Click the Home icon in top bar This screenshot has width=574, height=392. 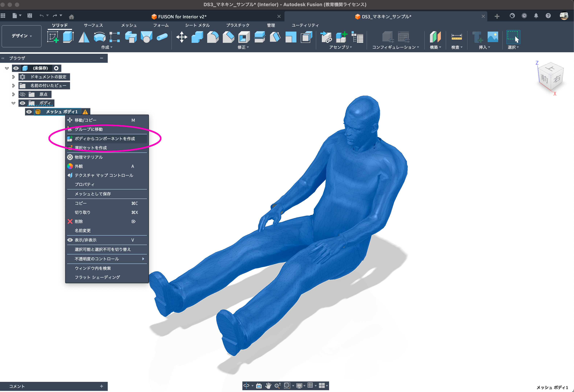pyautogui.click(x=71, y=17)
